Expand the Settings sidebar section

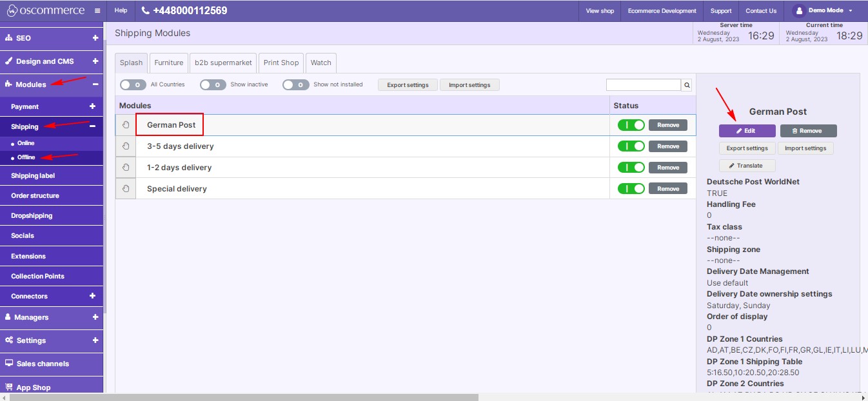[95, 340]
